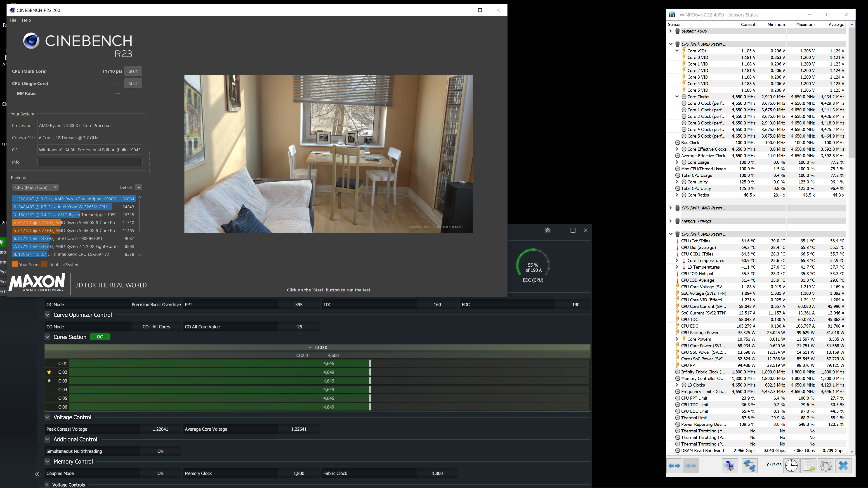868x488 pixels.
Task: Click HWiNFO networked computers icon
Action: click(749, 466)
